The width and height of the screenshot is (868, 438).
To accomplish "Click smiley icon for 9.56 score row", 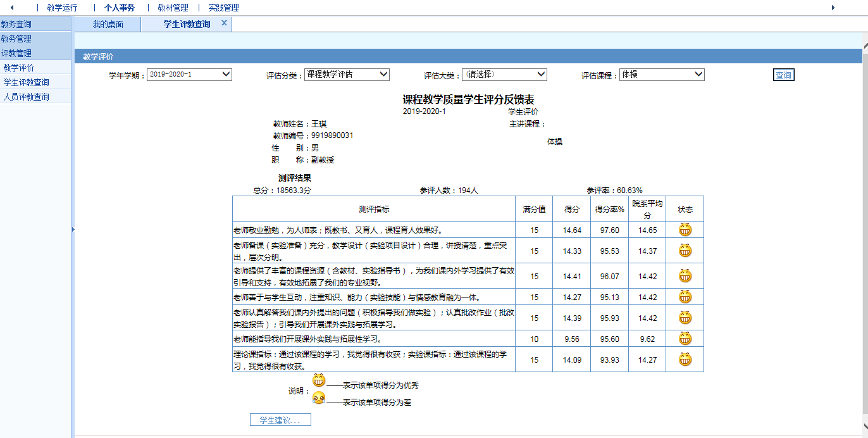I will [685, 339].
